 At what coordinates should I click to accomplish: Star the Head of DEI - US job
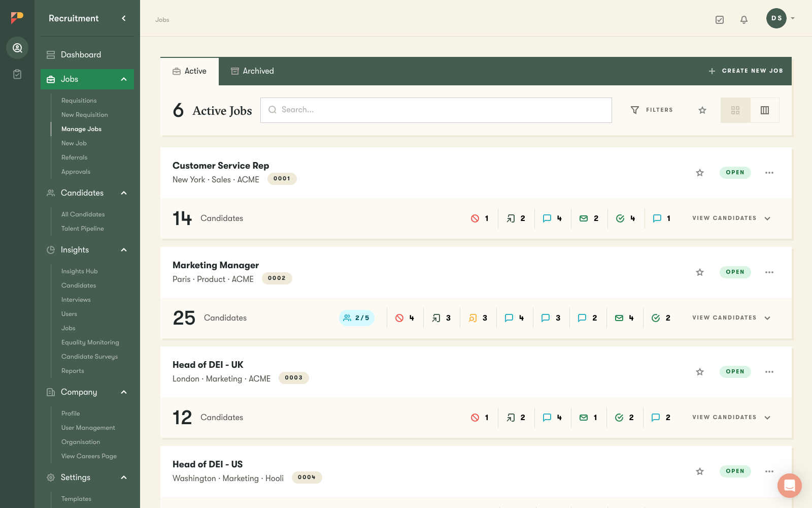pyautogui.click(x=700, y=471)
